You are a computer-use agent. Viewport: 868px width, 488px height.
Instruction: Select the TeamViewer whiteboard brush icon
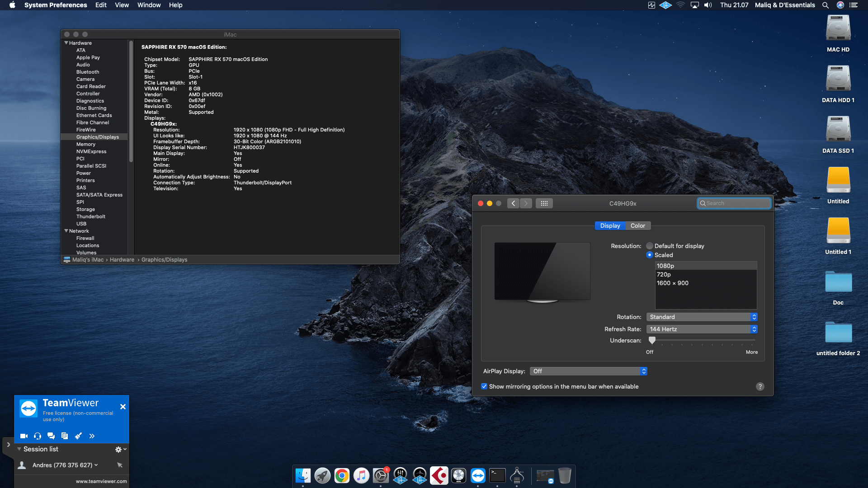78,436
